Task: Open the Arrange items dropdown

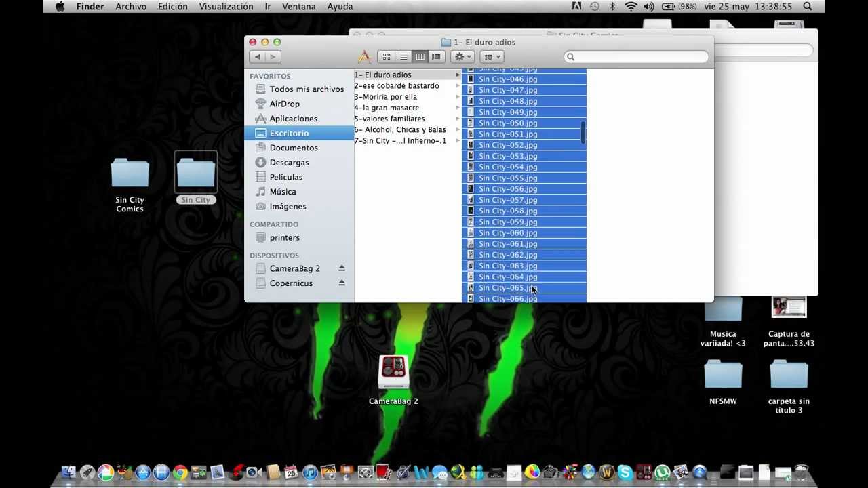Action: (x=492, y=57)
